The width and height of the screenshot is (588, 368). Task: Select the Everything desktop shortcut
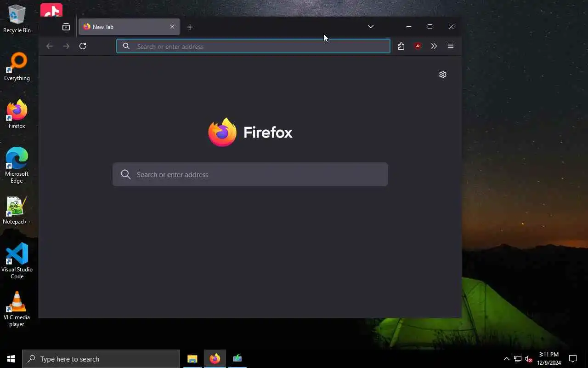click(17, 67)
